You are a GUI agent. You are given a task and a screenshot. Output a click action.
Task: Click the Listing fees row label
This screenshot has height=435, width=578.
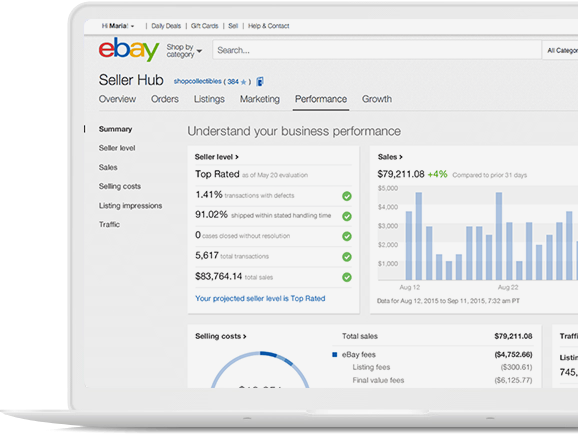click(371, 367)
